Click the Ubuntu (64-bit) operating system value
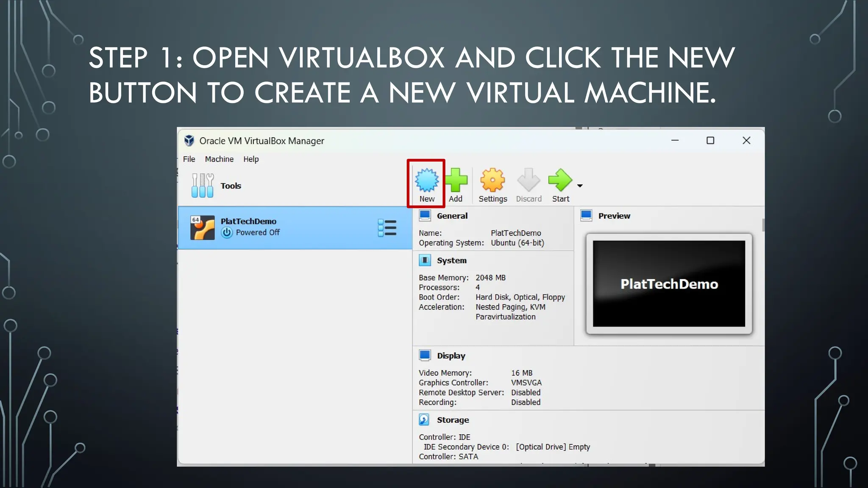The height and width of the screenshot is (488, 868). pyautogui.click(x=517, y=243)
